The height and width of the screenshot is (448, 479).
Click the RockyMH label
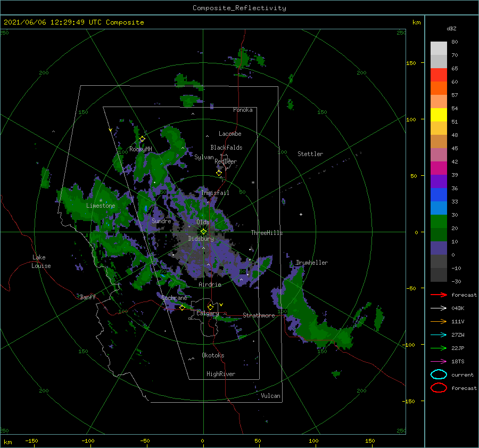pyautogui.click(x=141, y=149)
